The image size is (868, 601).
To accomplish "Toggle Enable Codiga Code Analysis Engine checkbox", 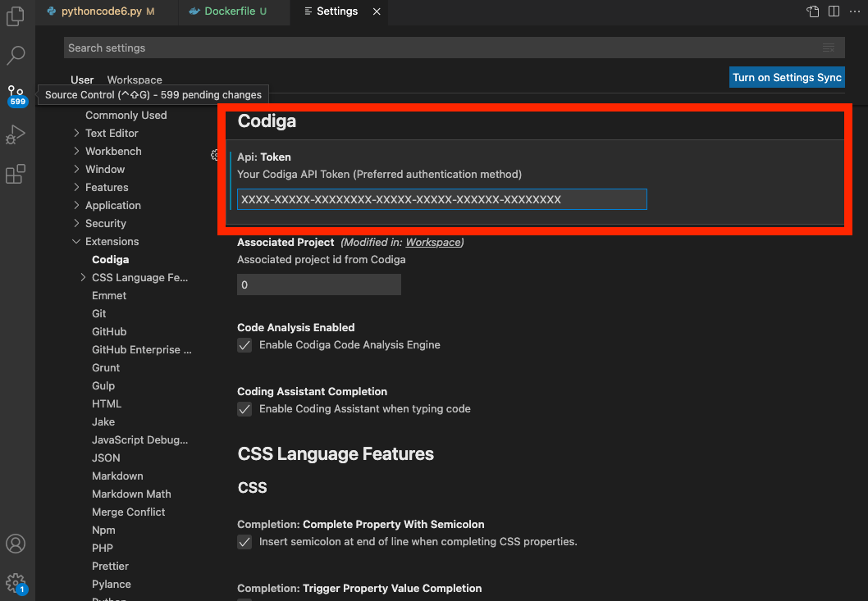I will [x=244, y=345].
